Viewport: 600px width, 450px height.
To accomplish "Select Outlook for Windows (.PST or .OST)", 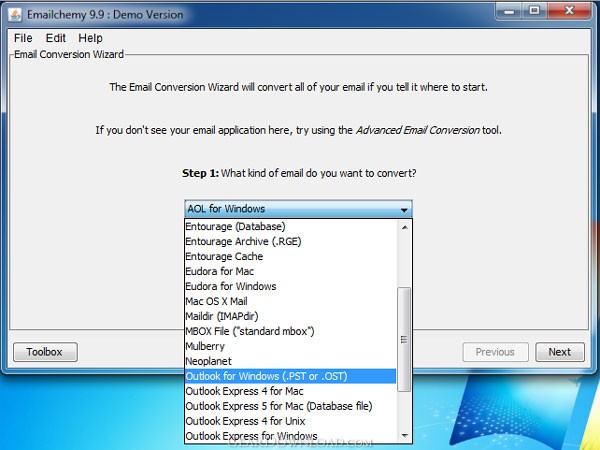I will click(290, 376).
